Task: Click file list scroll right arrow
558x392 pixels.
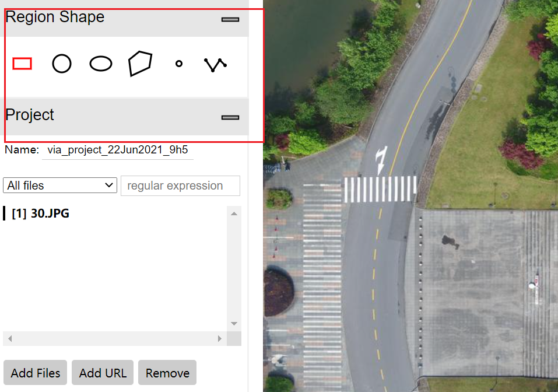Action: pyautogui.click(x=220, y=338)
